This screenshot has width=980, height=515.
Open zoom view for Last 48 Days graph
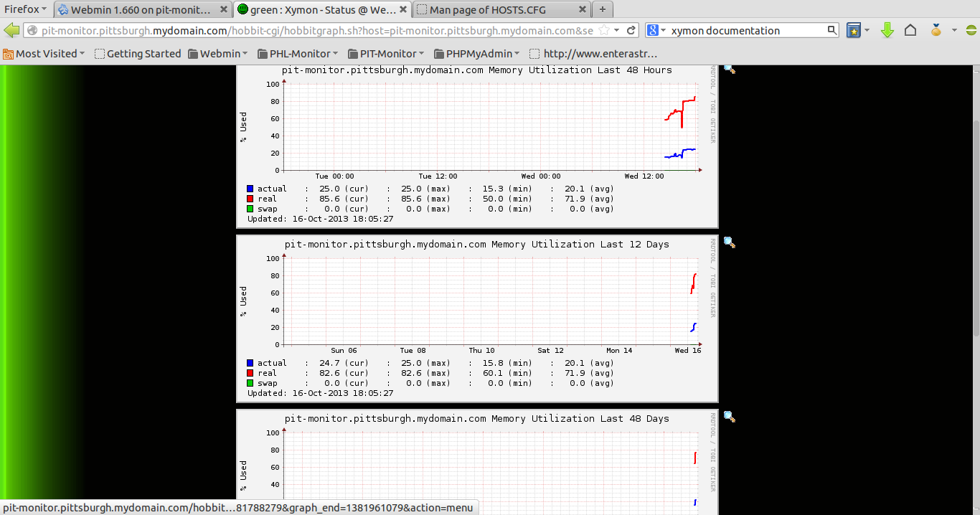[729, 416]
